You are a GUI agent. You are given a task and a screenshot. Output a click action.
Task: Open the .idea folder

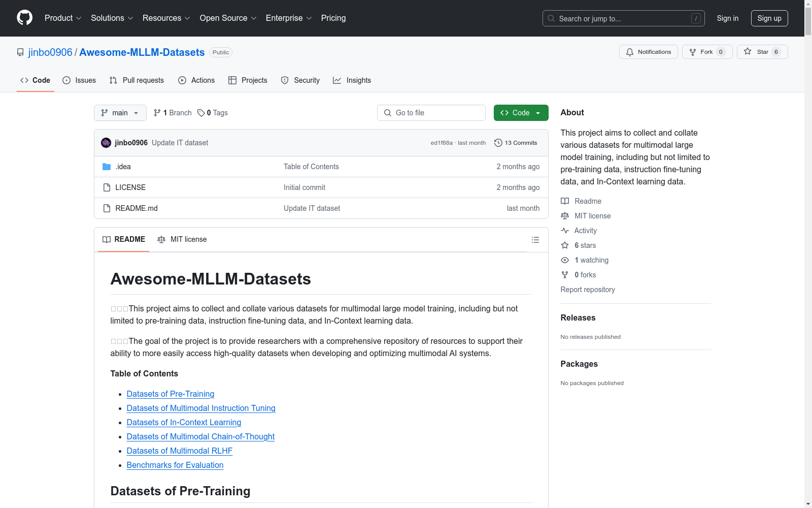[123, 167]
